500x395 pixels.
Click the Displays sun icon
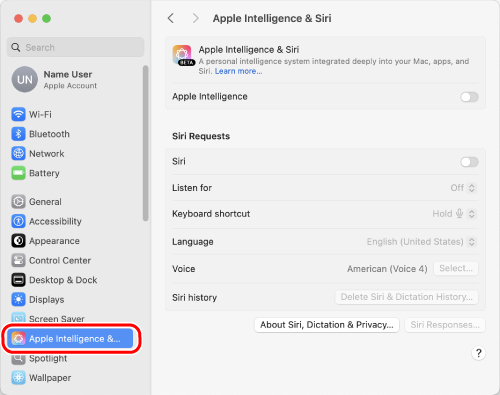click(x=18, y=299)
